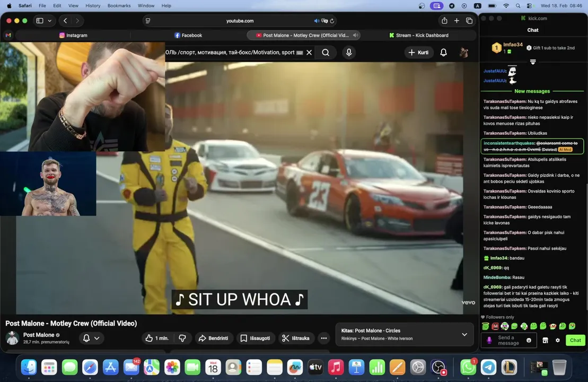588x382 pixels.
Task: Insert the red angry emote in Kick chat
Action: coord(495,326)
